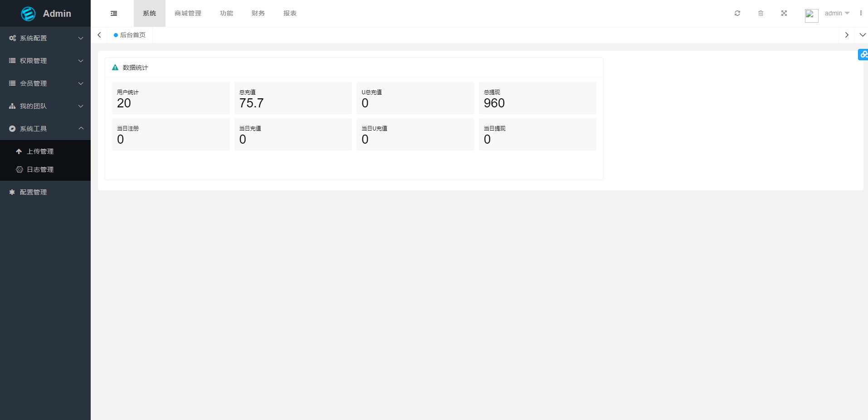Open 配置管理 in the sidebar
This screenshot has width=868, height=420.
coord(45,192)
